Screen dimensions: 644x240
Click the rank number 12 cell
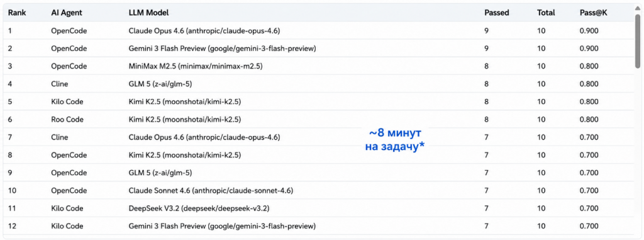click(x=12, y=226)
